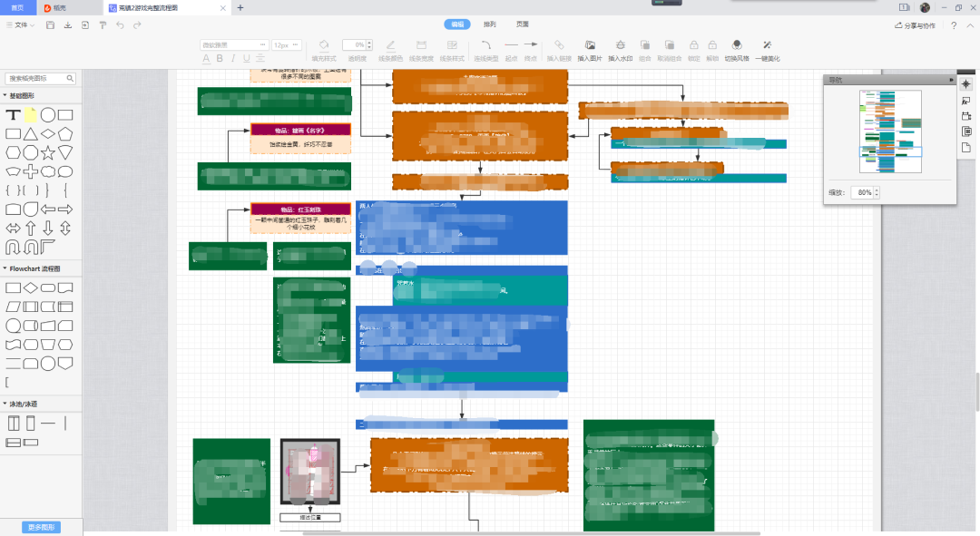Select the five-point star shape
The height and width of the screenshot is (536, 980).
(48, 152)
